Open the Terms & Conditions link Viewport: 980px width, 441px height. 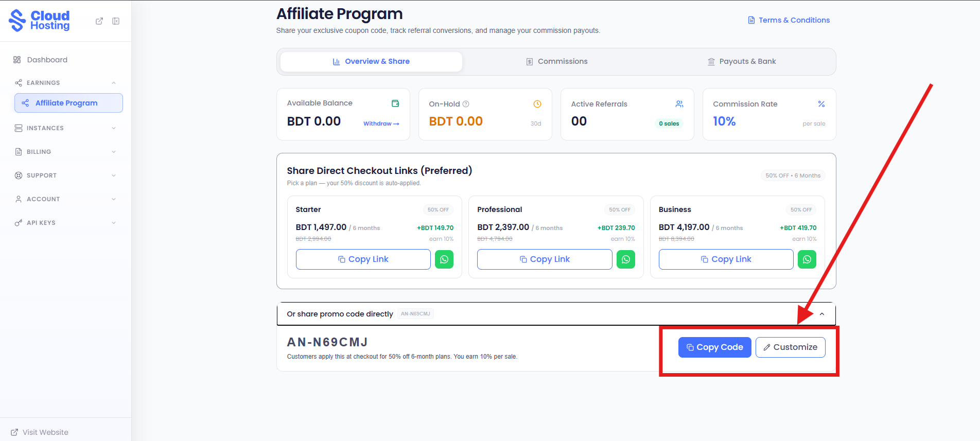(789, 20)
